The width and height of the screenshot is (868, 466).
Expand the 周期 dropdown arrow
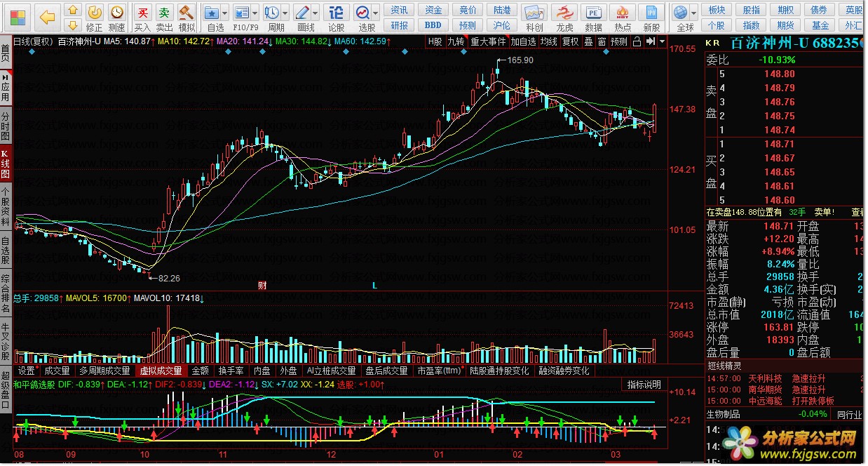(x=284, y=13)
